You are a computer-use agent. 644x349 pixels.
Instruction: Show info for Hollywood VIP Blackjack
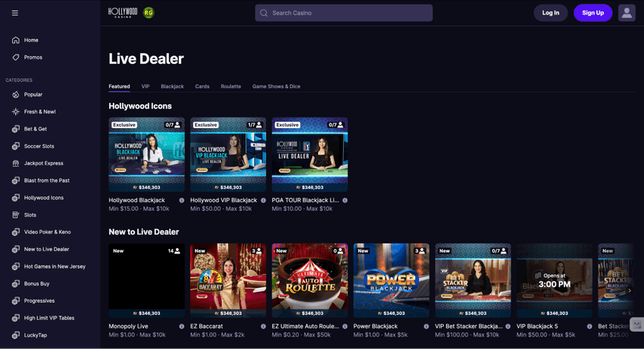(x=263, y=200)
